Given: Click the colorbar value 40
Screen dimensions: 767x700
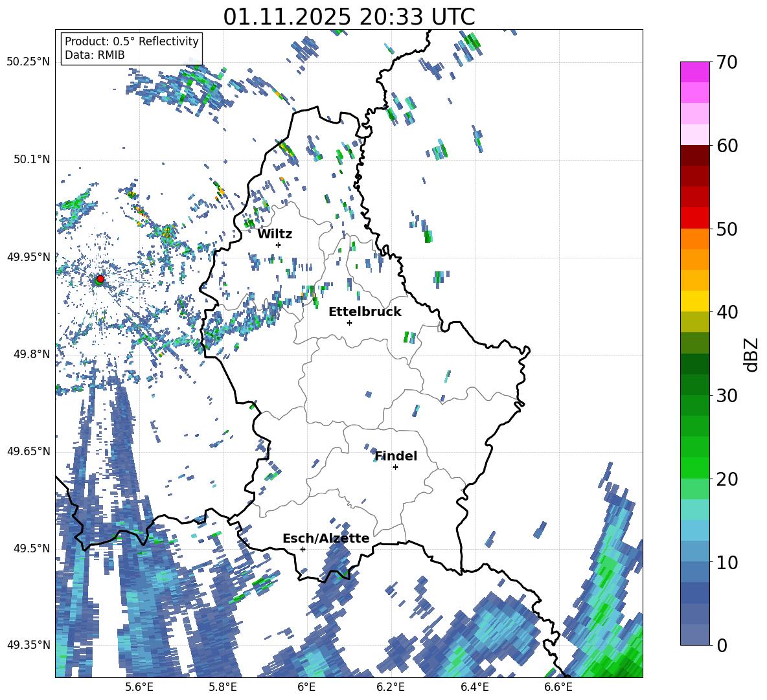Looking at the screenshot, I should [x=727, y=312].
